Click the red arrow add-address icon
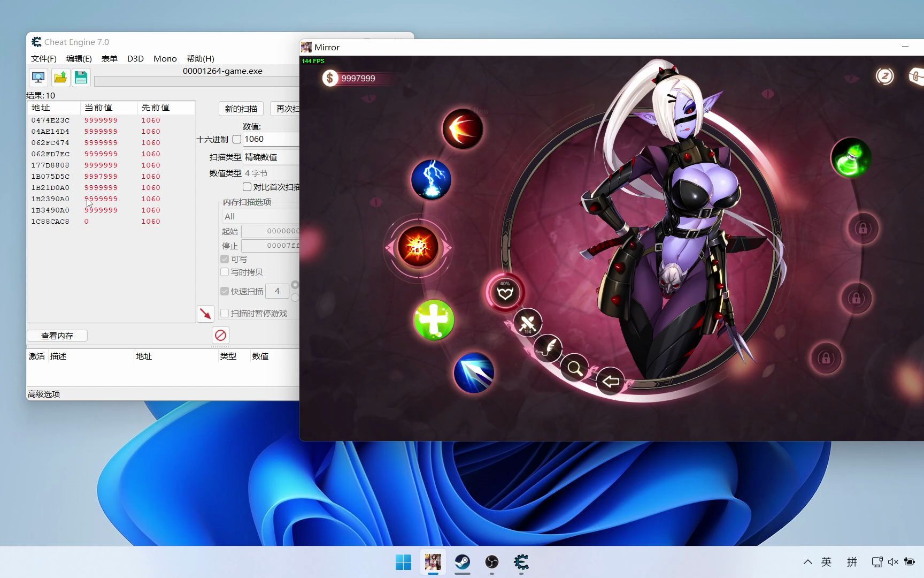The width and height of the screenshot is (924, 578). [x=205, y=314]
